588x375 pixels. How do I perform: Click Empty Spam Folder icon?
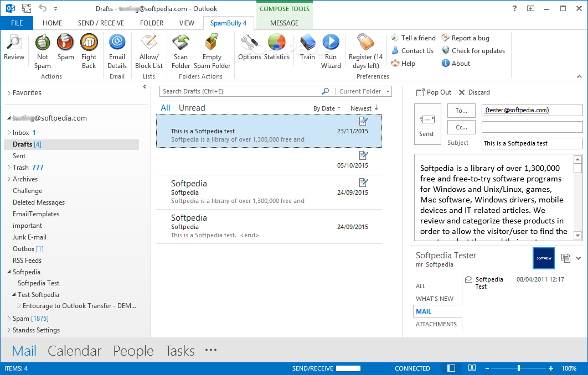tap(212, 43)
